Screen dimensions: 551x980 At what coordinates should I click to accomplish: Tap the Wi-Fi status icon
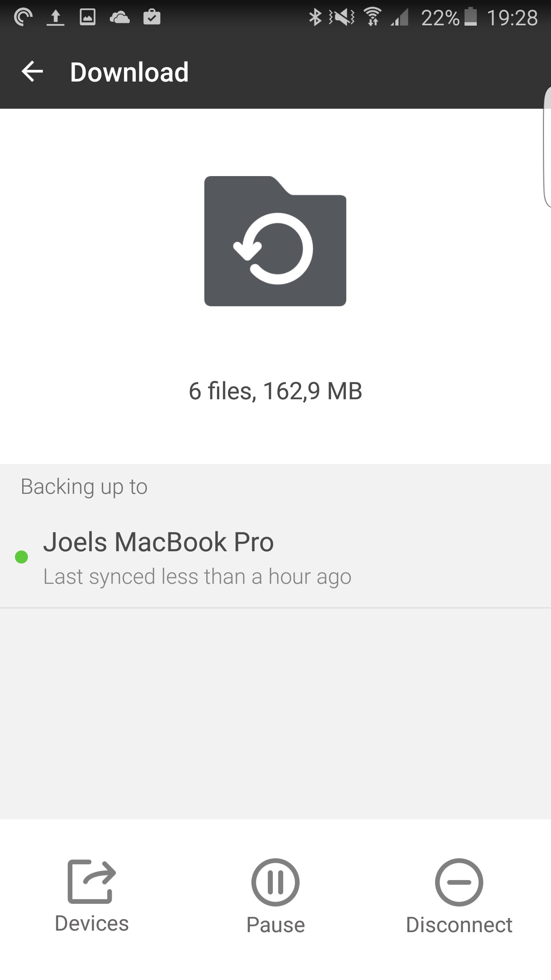(373, 18)
